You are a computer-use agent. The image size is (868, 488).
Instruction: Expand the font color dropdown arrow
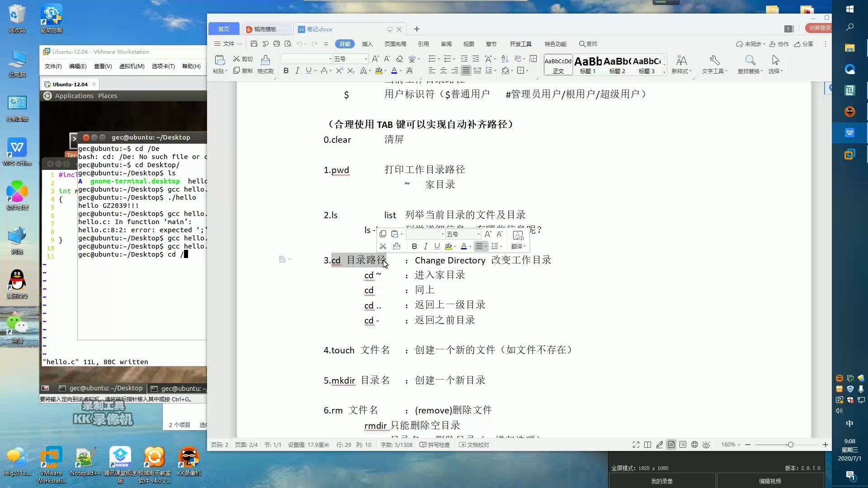pos(401,70)
